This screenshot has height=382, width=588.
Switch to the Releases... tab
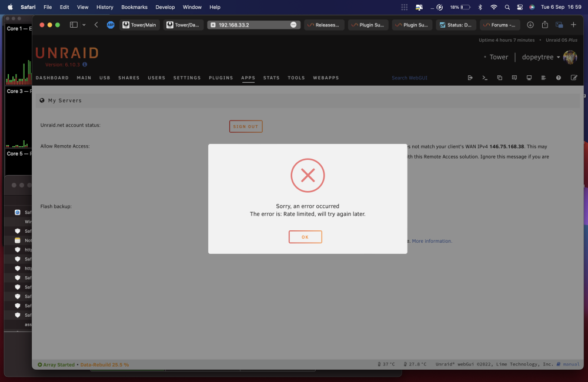[324, 25]
